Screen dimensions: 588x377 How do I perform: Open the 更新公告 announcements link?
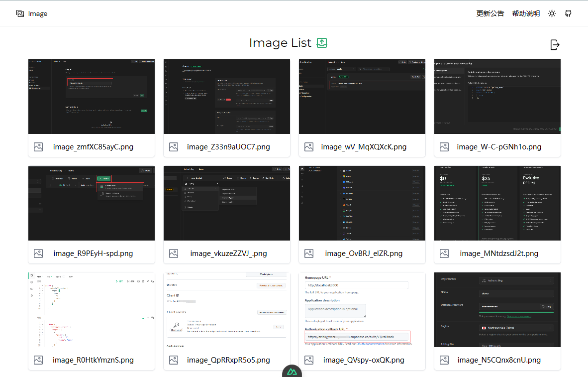pos(491,13)
